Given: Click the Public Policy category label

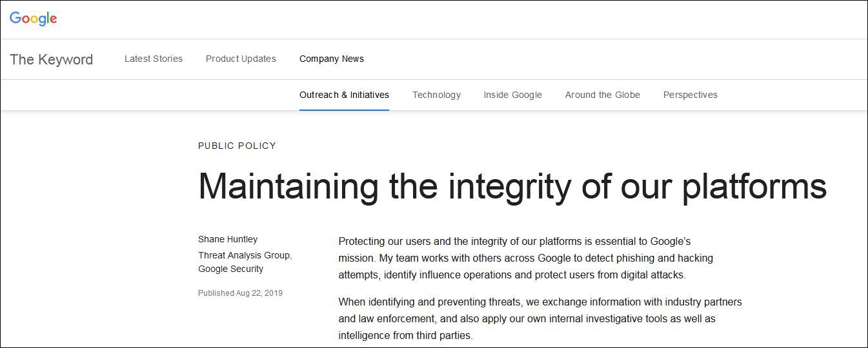Looking at the screenshot, I should tap(237, 146).
